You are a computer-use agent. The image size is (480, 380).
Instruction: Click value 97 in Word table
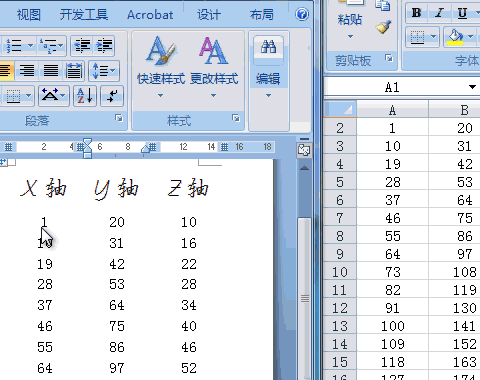(117, 368)
